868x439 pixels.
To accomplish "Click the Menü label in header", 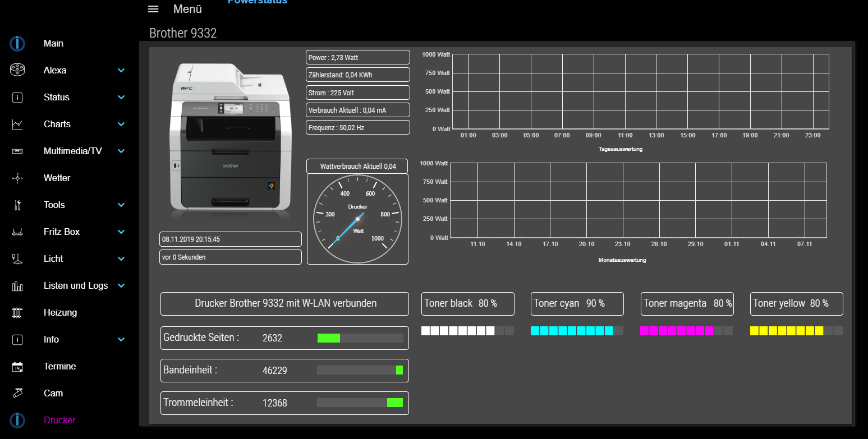I will pos(187,9).
